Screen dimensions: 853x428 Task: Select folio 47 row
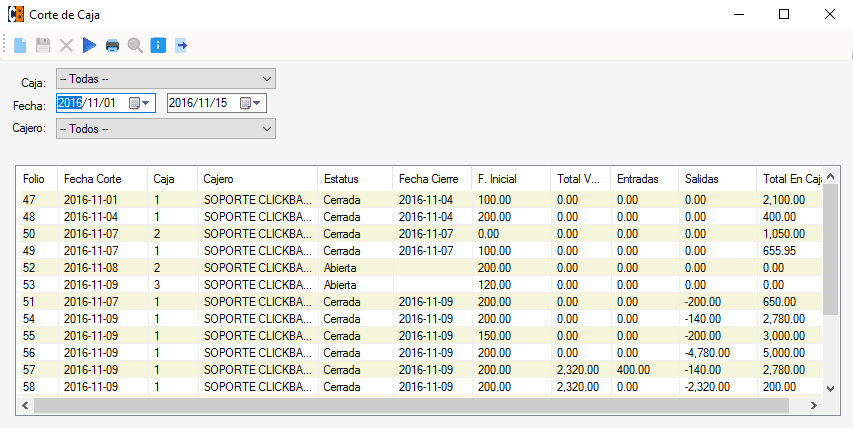point(421,200)
